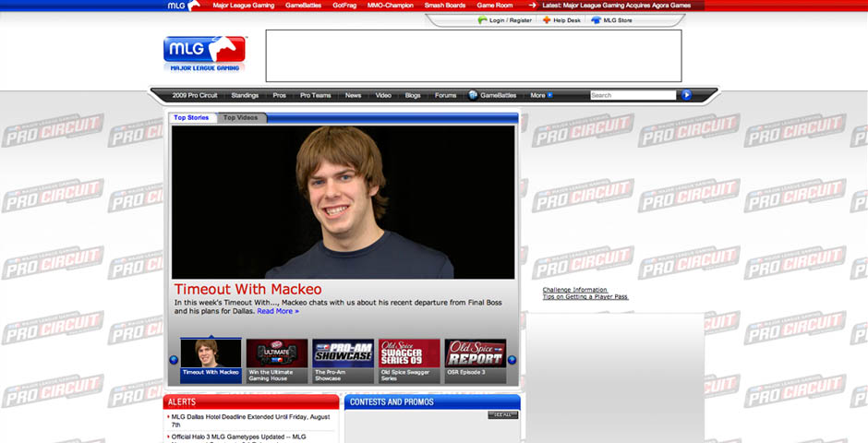Viewport: 868px width, 443px height.
Task: Expand the More dropdown in navigation
Action: point(541,95)
